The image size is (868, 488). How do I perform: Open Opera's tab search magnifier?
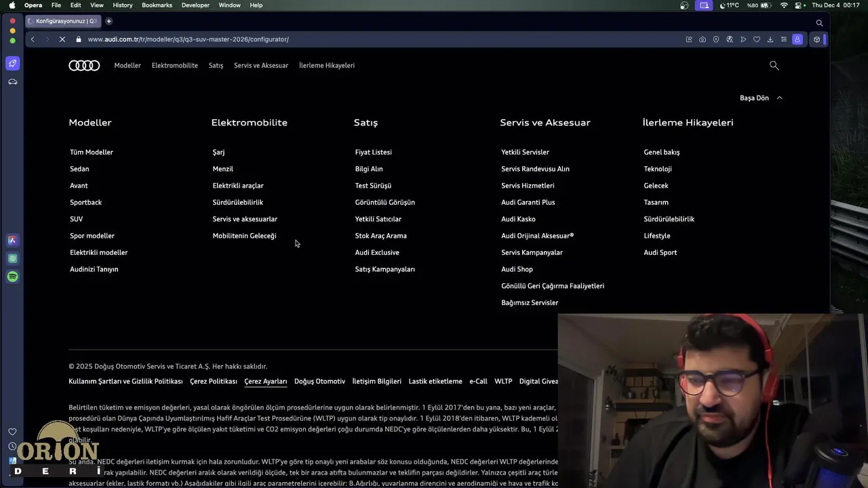(x=819, y=22)
